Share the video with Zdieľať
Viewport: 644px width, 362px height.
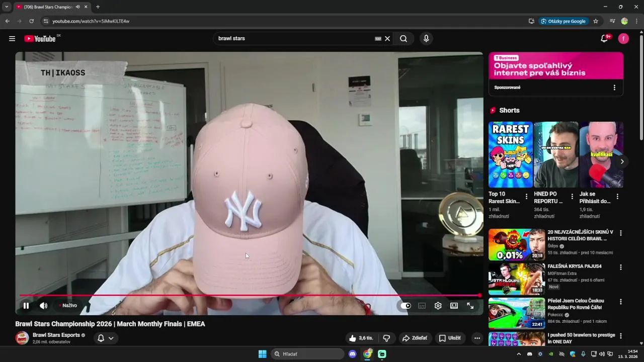[415, 338]
